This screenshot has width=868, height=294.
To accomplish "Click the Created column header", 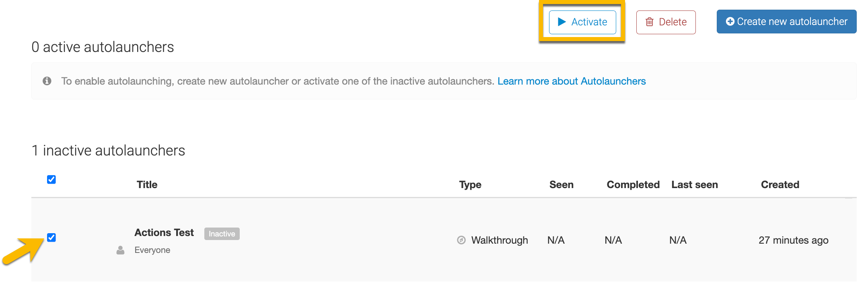I will (x=780, y=184).
